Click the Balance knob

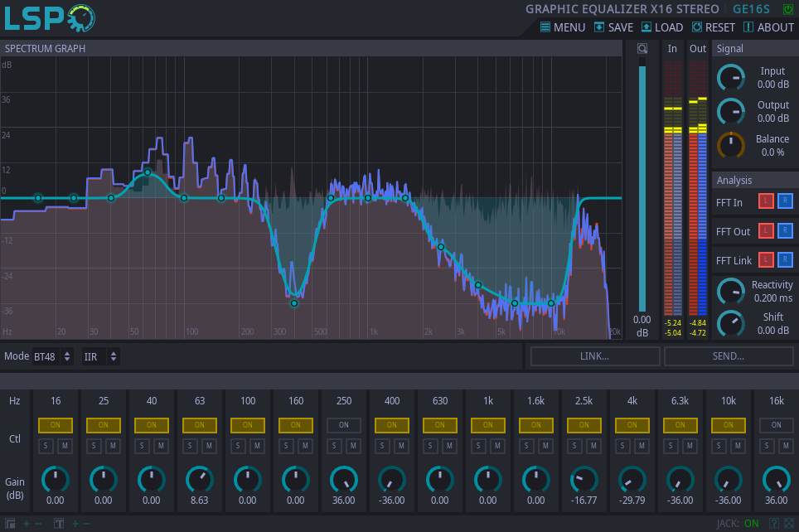point(731,145)
